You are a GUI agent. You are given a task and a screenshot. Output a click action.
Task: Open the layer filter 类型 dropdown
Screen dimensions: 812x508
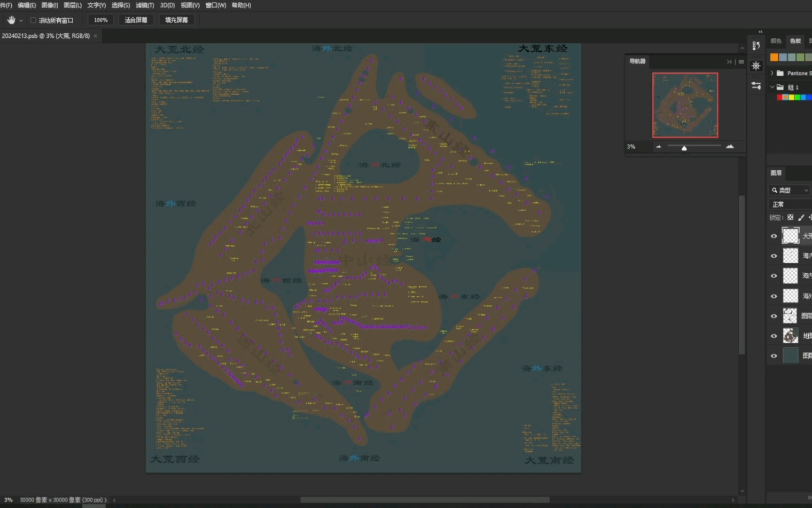coord(789,190)
